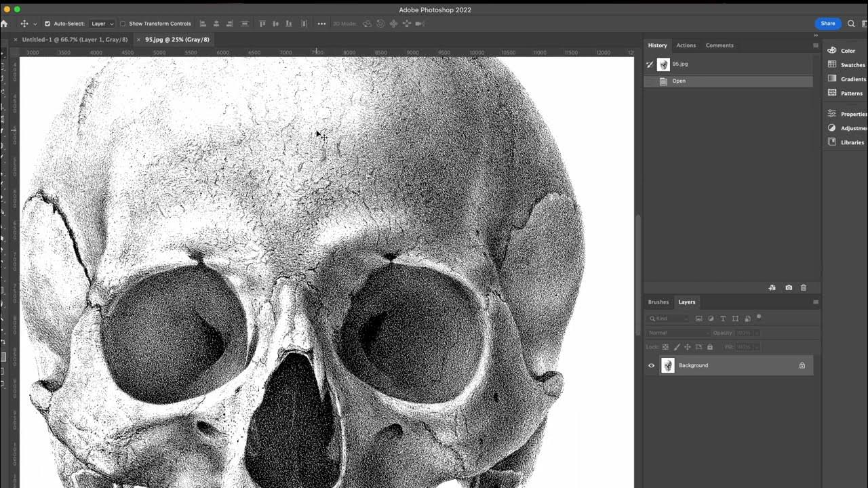The image size is (868, 488).
Task: Open the tool preset picker arrow
Action: 35,24
